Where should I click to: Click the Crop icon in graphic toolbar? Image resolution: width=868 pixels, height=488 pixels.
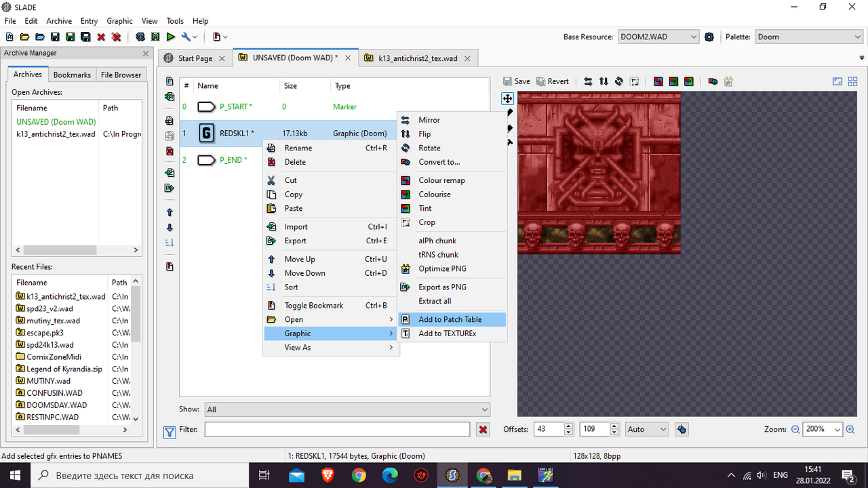tap(635, 81)
